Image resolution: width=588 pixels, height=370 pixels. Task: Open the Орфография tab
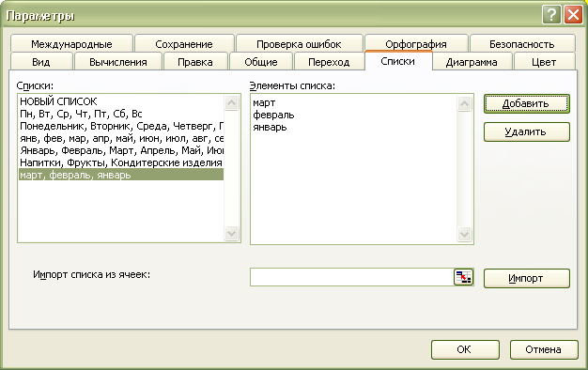click(416, 44)
